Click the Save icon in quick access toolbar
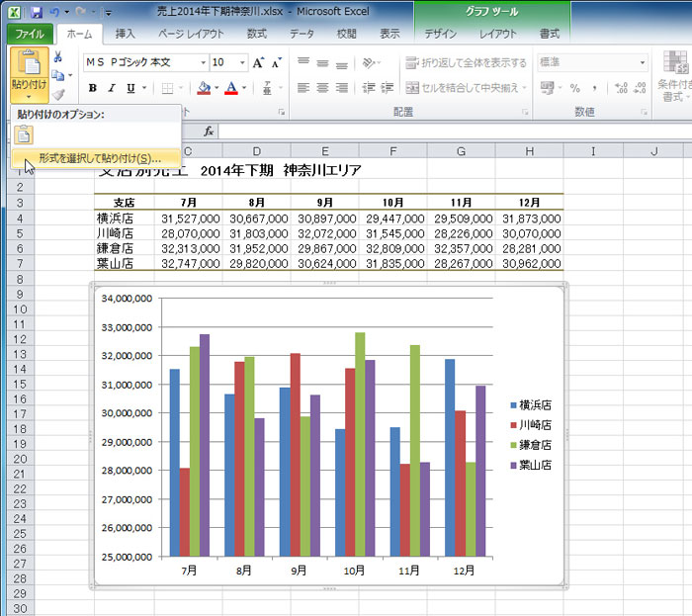The height and width of the screenshot is (616, 692). click(37, 12)
